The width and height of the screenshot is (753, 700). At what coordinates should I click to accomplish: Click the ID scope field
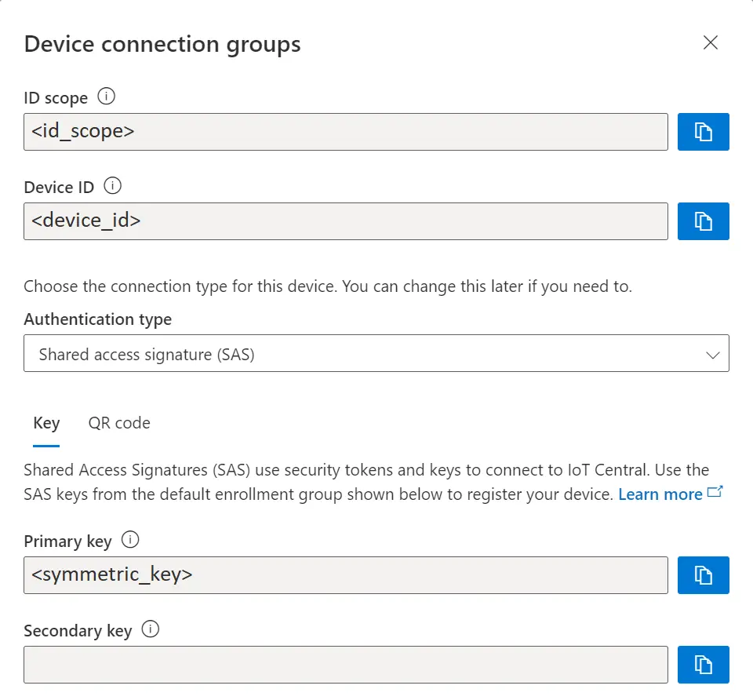pyautogui.click(x=346, y=132)
